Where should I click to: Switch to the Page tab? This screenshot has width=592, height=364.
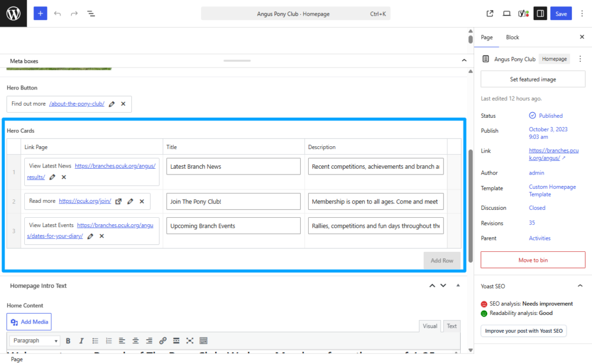[487, 38]
